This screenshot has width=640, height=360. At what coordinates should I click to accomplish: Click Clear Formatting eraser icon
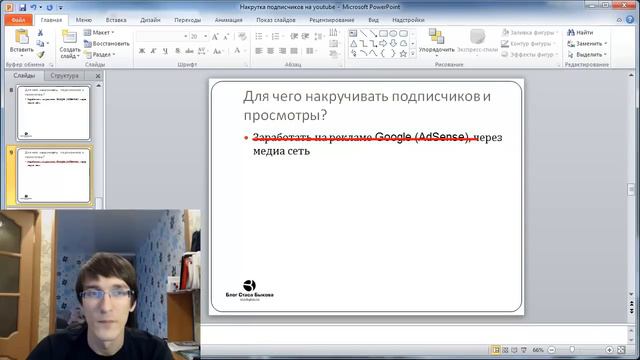(x=242, y=37)
